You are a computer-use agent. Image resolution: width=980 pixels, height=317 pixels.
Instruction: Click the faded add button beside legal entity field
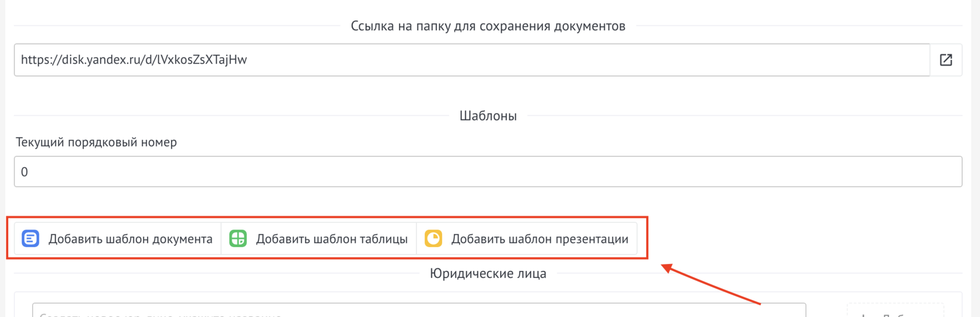point(895,312)
